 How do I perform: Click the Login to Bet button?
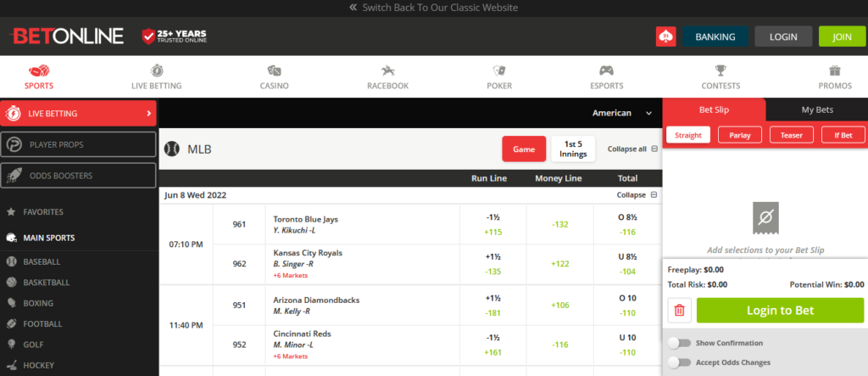[780, 311]
